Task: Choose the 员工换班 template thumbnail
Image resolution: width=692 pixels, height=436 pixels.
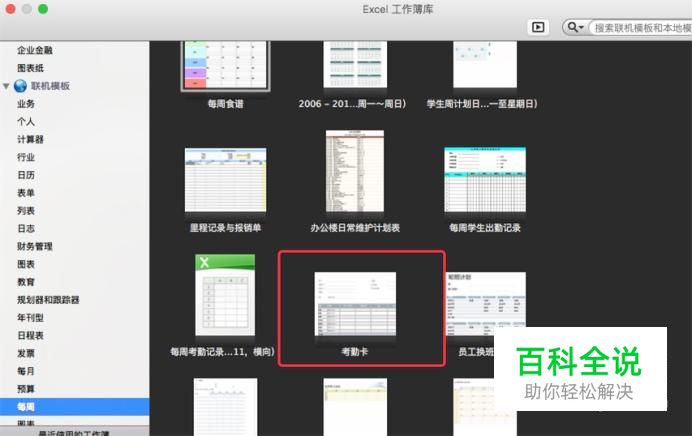Action: click(x=486, y=304)
